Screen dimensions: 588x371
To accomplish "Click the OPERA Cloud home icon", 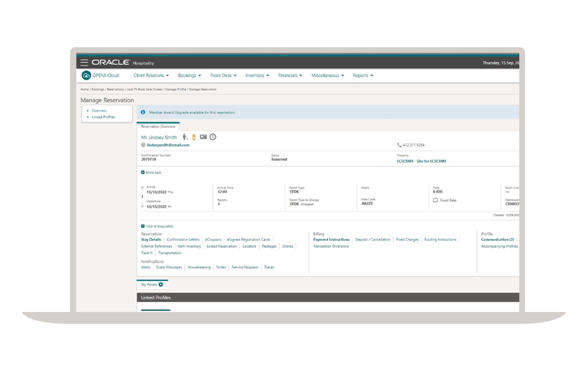I will pyautogui.click(x=86, y=75).
